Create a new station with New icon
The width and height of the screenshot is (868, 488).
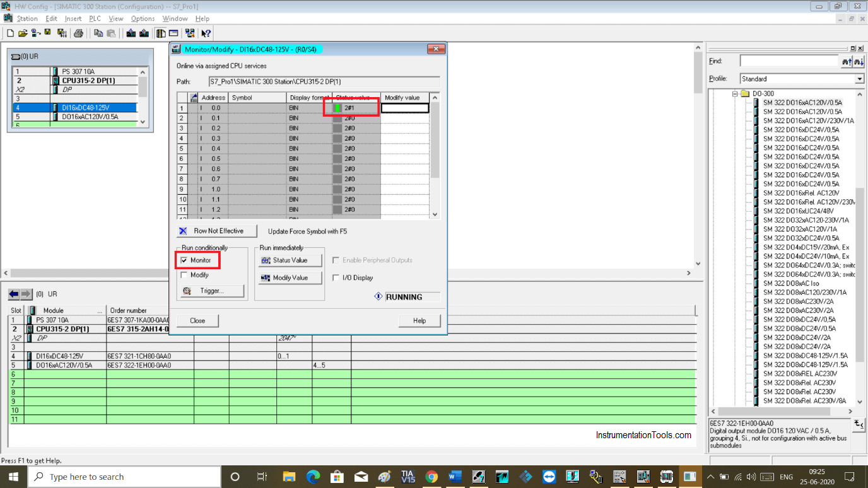tap(10, 33)
